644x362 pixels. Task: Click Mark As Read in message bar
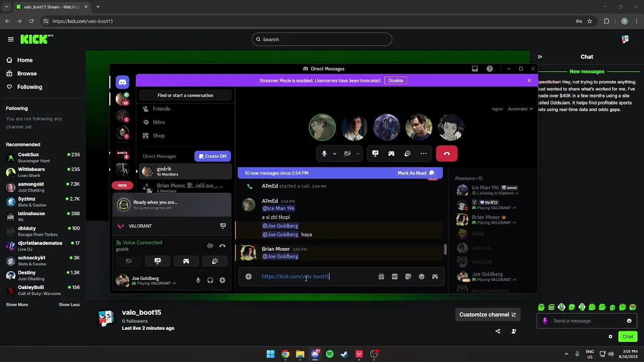(416, 173)
